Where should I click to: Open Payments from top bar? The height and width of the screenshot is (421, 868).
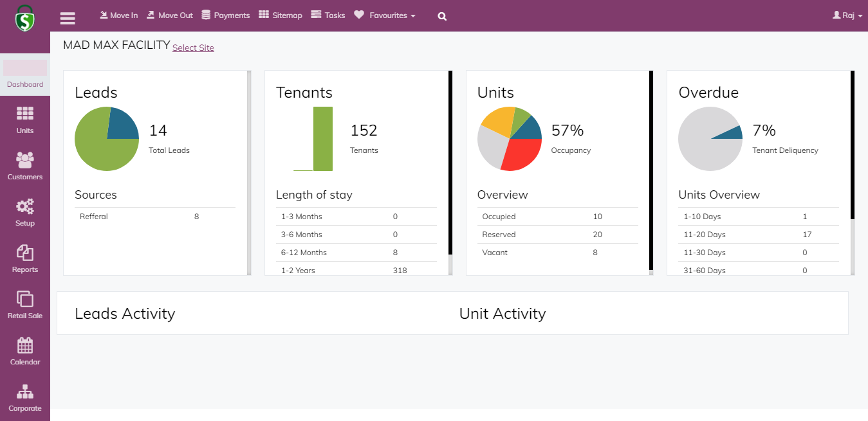(225, 15)
